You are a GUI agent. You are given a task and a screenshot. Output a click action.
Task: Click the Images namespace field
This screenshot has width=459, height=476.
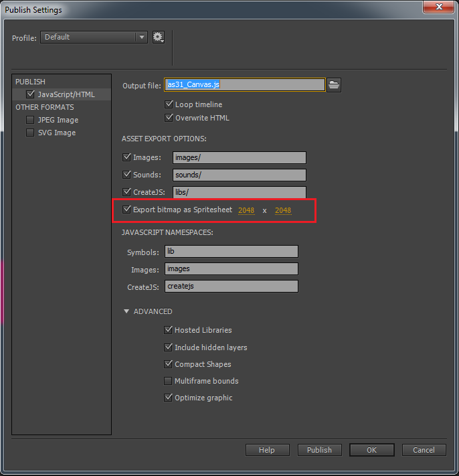tap(232, 268)
